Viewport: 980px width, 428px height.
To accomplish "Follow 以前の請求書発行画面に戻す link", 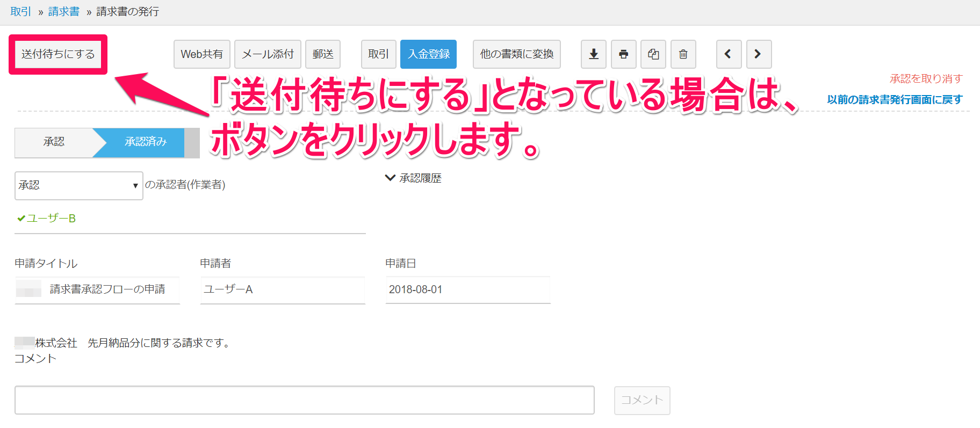I will (895, 99).
